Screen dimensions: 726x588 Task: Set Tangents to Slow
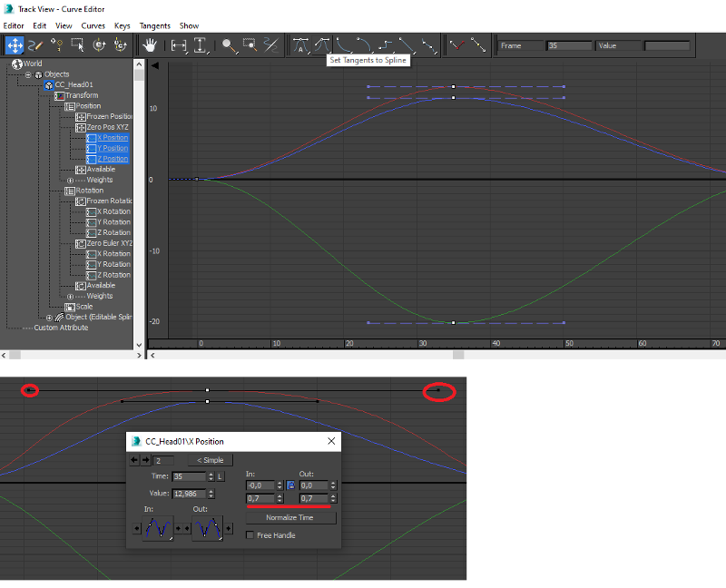[x=364, y=45]
